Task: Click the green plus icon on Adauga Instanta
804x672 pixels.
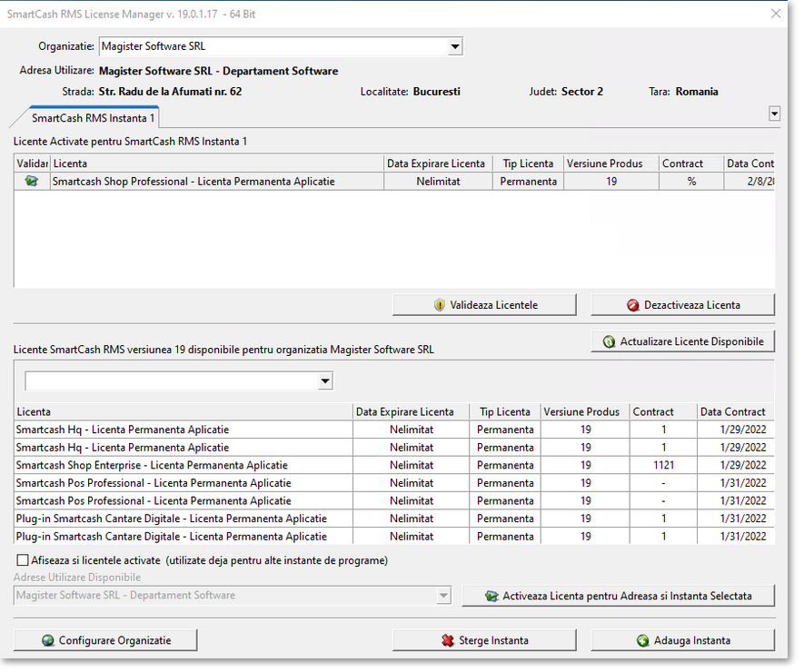Action: click(x=643, y=641)
